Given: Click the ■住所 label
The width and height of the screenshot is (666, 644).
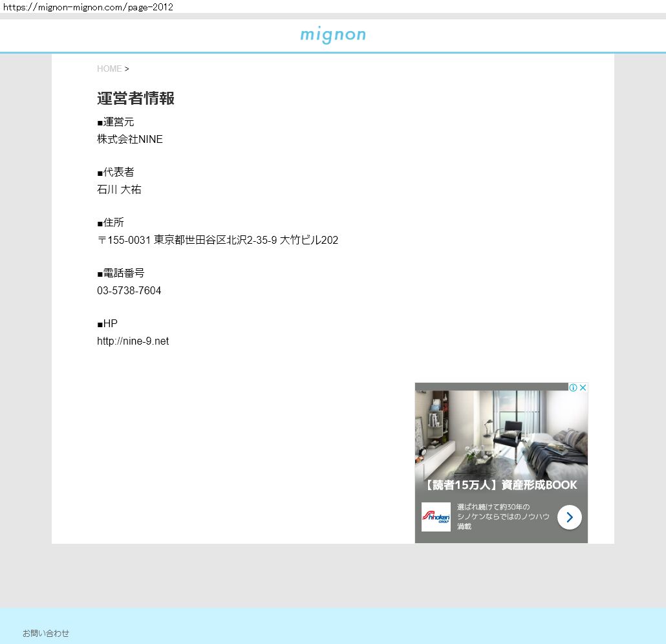Looking at the screenshot, I should click(x=111, y=222).
